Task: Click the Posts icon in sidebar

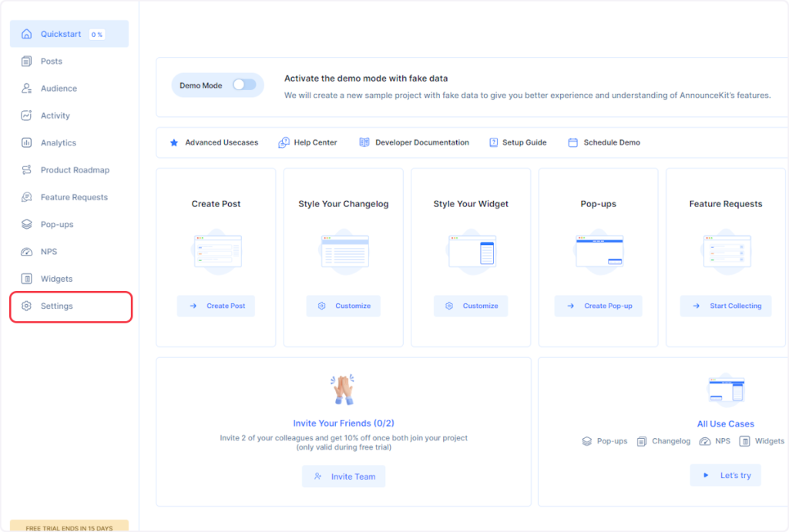Action: click(26, 62)
